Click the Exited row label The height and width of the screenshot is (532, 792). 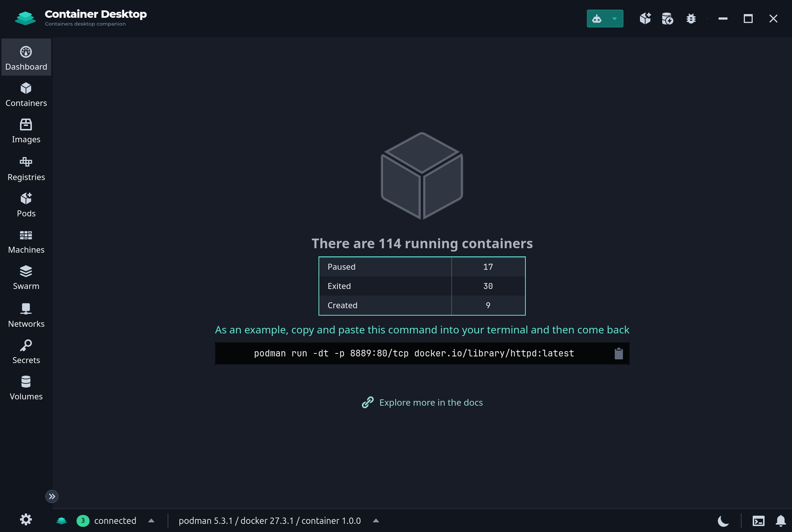tap(339, 286)
